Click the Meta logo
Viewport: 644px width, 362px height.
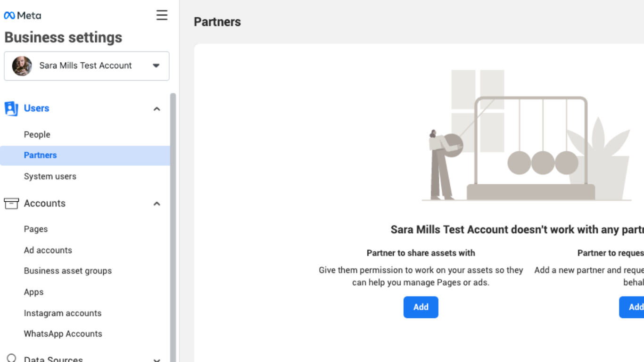point(22,16)
